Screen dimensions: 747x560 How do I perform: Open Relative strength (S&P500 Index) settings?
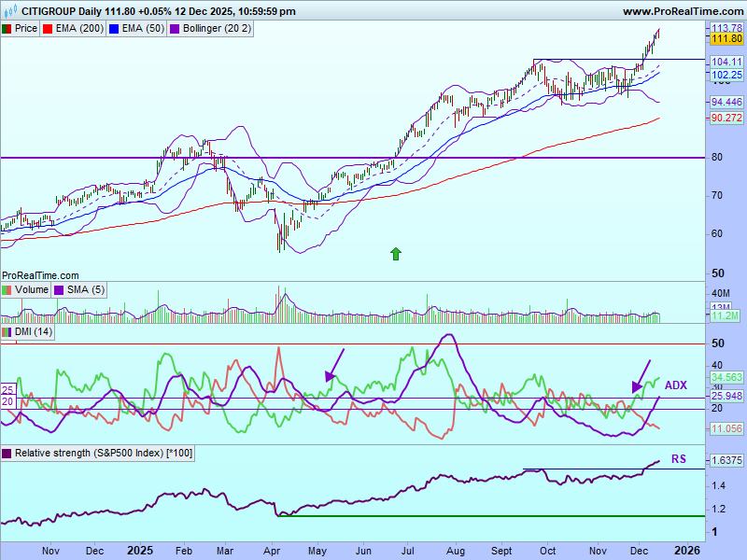point(97,453)
